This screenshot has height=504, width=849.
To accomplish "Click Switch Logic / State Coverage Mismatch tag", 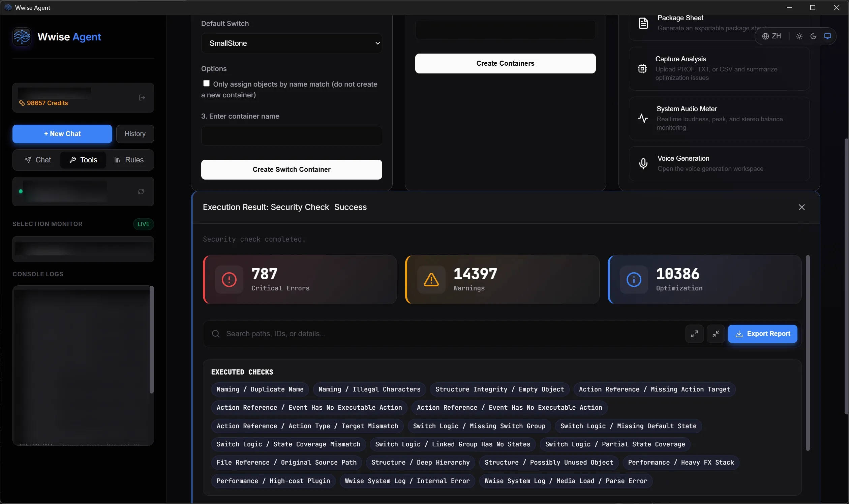I will click(289, 444).
